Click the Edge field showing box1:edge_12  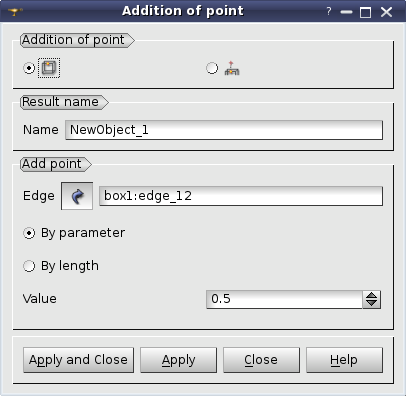241,196
